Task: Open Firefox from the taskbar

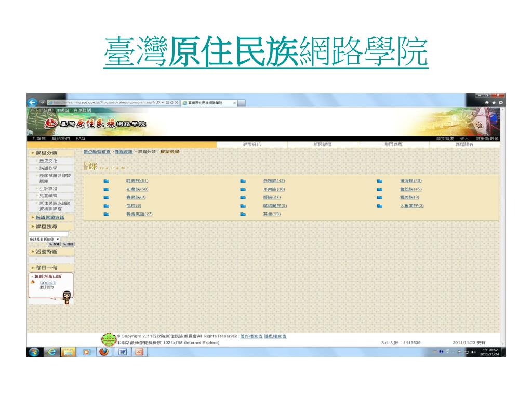Action: pyautogui.click(x=104, y=352)
